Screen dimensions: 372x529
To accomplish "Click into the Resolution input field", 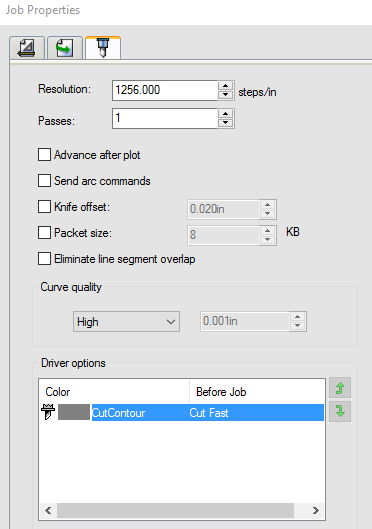I will tap(165, 90).
